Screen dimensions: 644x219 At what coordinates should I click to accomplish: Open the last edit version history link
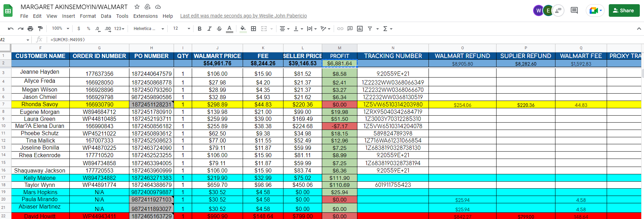(x=243, y=16)
